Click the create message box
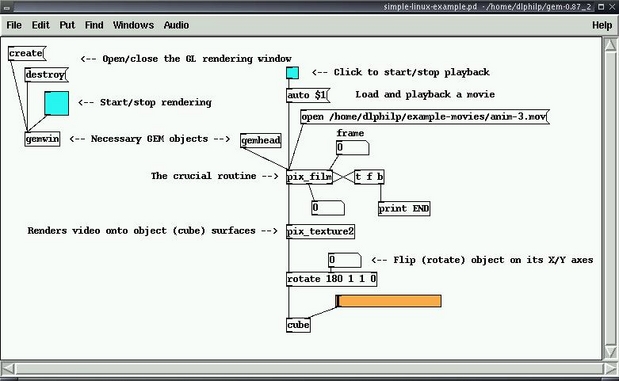619x381 pixels. tap(27, 53)
